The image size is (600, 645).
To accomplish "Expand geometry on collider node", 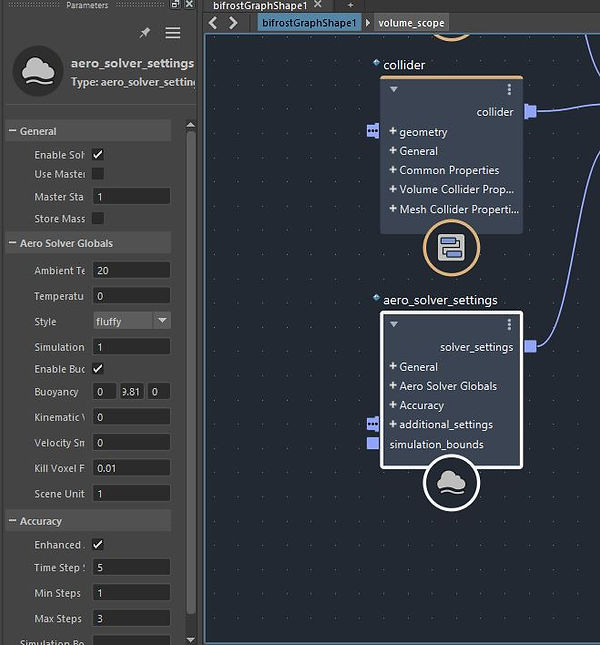I will coord(393,131).
